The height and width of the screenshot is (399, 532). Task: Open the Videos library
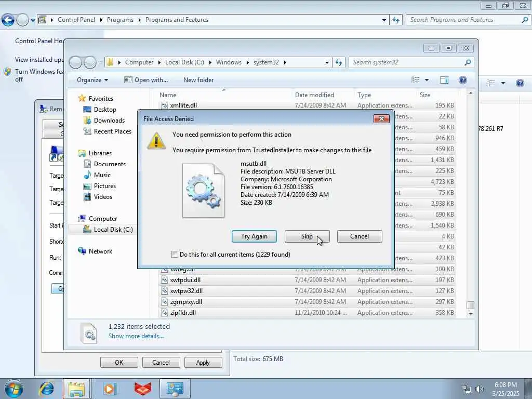pyautogui.click(x=103, y=197)
